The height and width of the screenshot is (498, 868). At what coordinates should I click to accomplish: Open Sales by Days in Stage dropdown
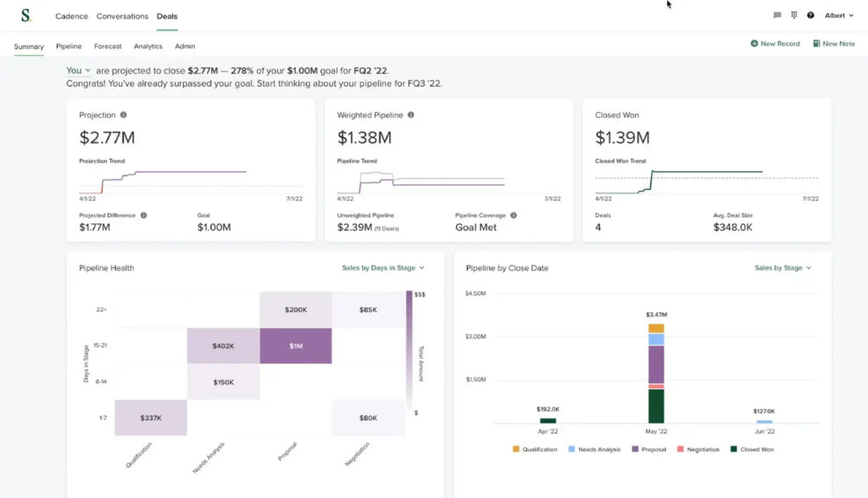point(383,267)
